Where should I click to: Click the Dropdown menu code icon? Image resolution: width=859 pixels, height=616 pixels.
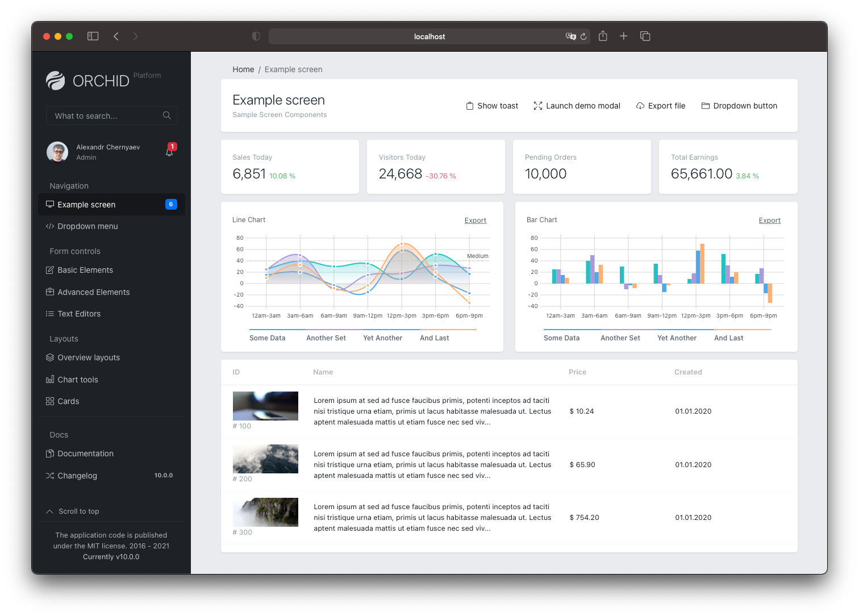point(50,226)
